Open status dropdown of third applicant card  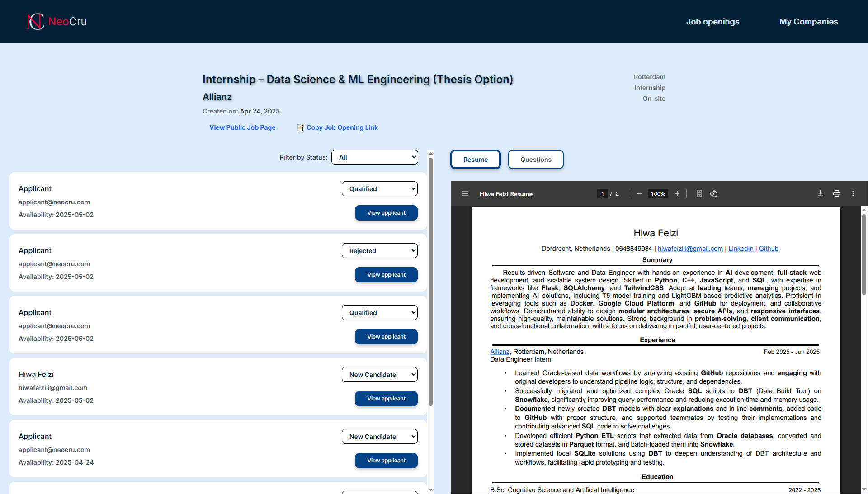[x=380, y=313]
